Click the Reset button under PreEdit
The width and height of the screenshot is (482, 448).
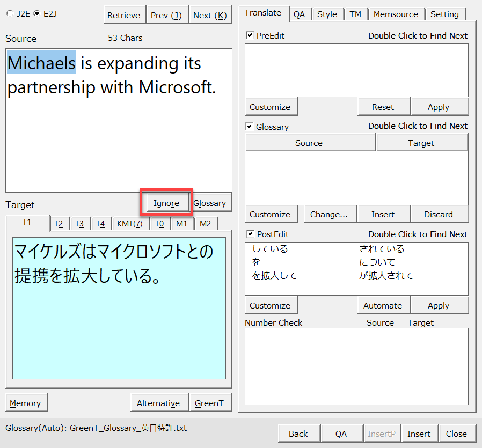click(383, 107)
